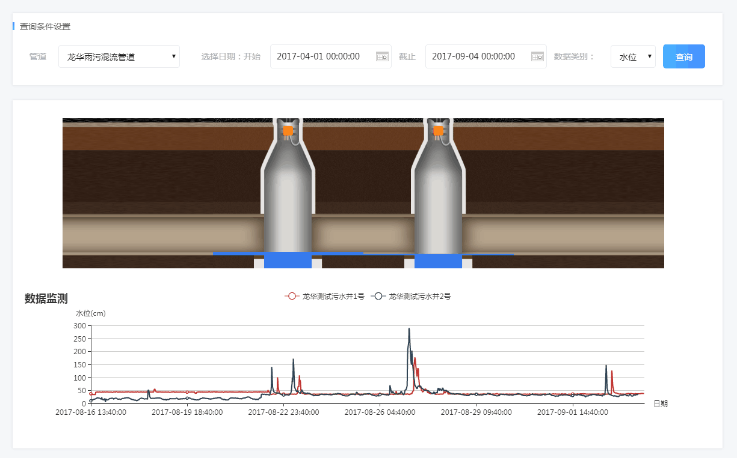Click the x-axis label 2017-08-16 13:40:00
Viewport: 737px width, 458px height.
pyautogui.click(x=91, y=412)
